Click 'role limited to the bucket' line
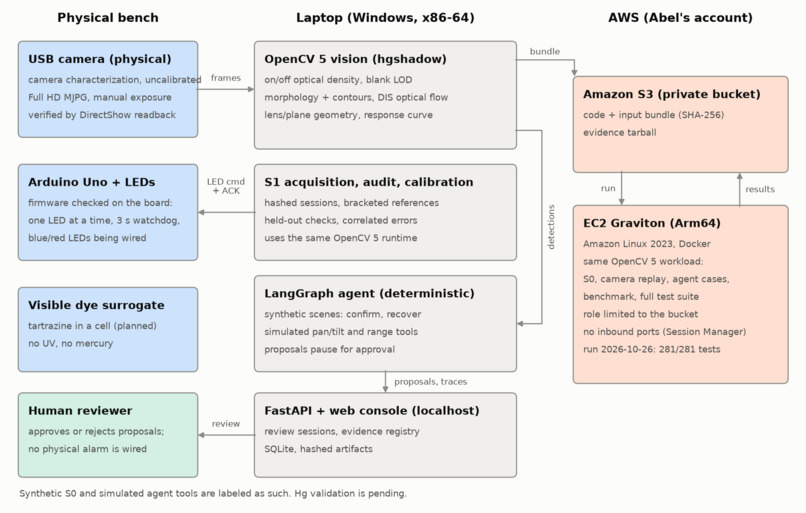This screenshot has width=806, height=513. click(640, 314)
